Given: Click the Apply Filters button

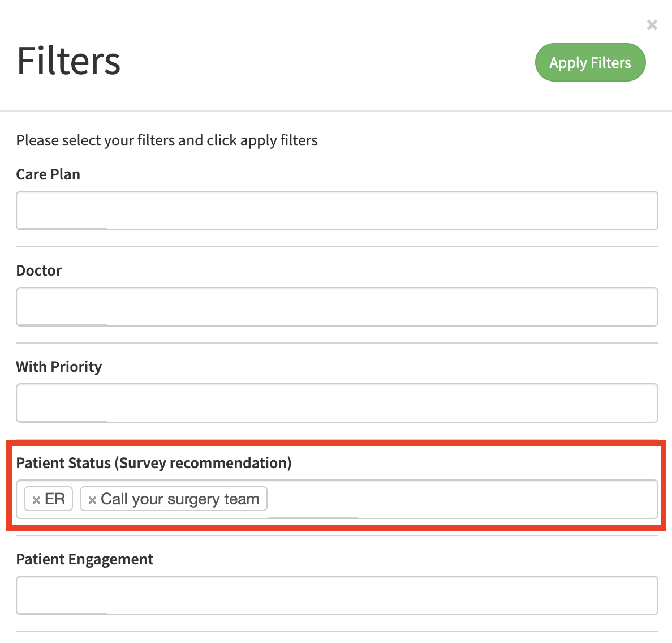Looking at the screenshot, I should pos(590,62).
